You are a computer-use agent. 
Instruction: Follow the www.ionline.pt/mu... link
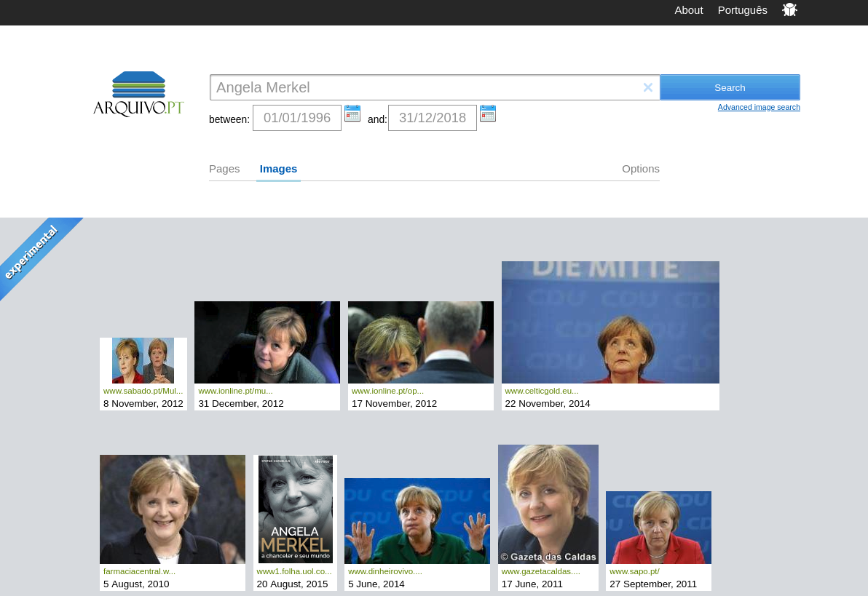(x=235, y=391)
